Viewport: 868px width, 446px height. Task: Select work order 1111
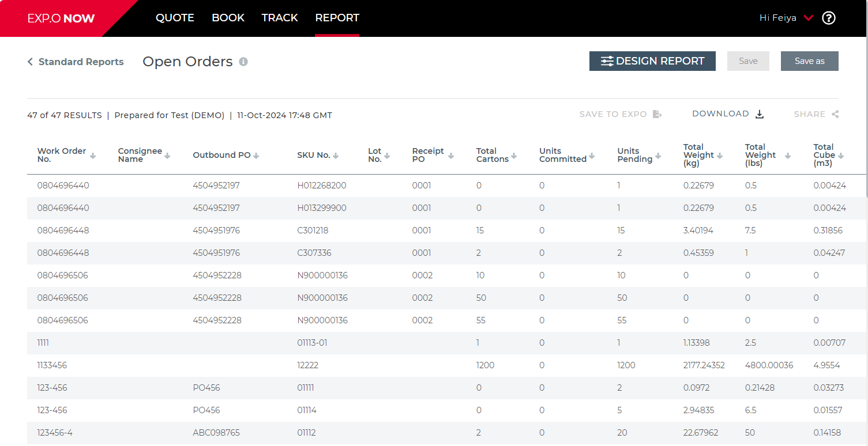click(x=43, y=343)
